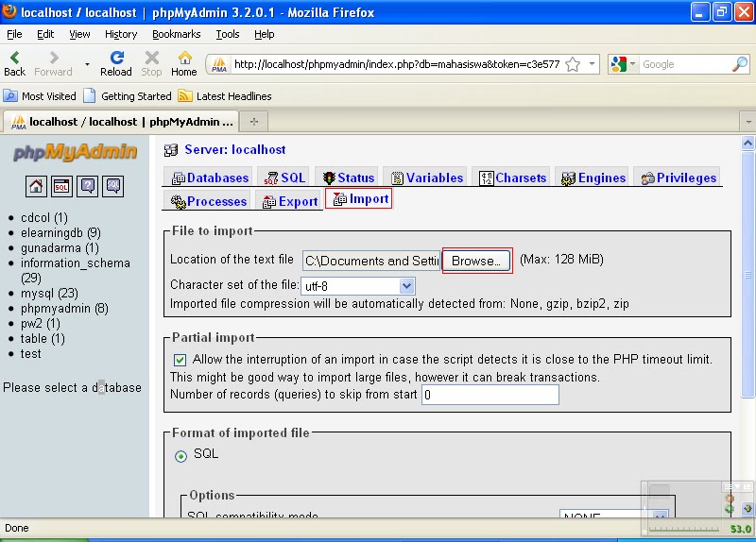Image resolution: width=756 pixels, height=542 pixels.
Task: Click Server: localhost link
Action: tap(235, 150)
